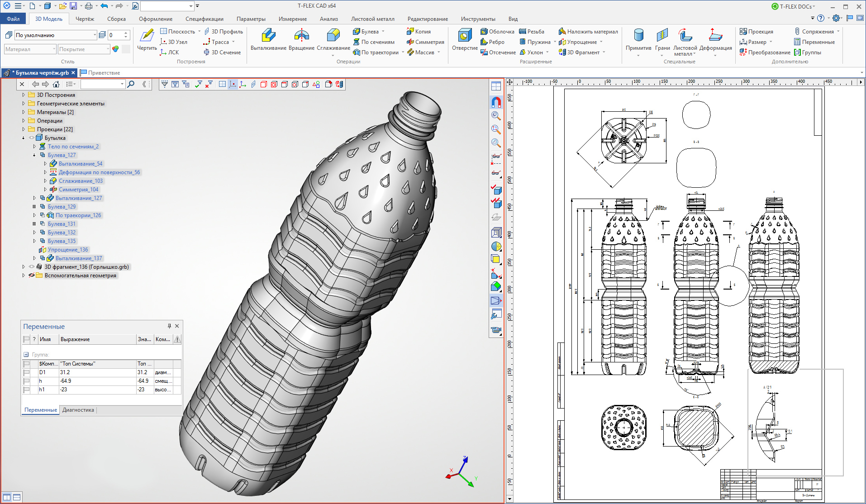866x504 pixels.
Task: Click the Плоскость button
Action: 177,31
